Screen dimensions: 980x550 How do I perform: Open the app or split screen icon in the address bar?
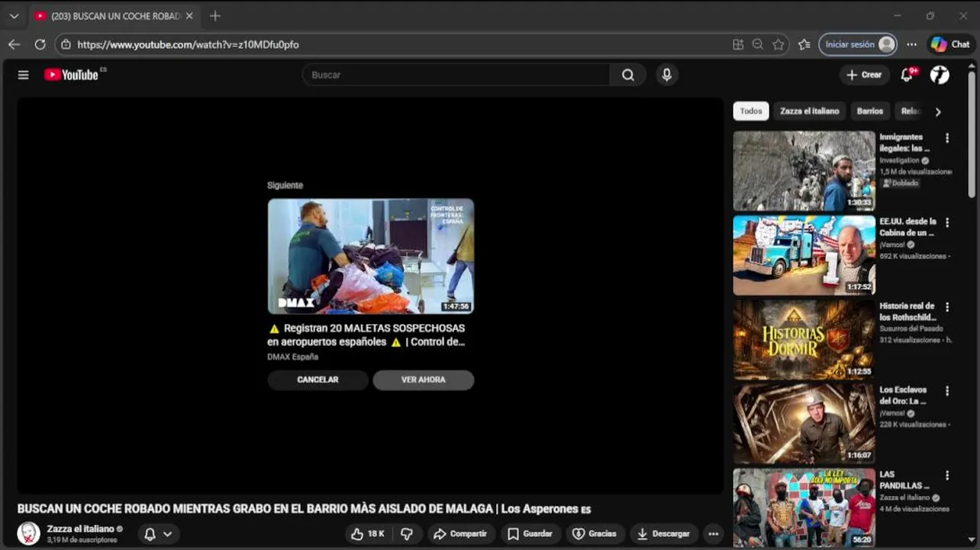tap(738, 44)
